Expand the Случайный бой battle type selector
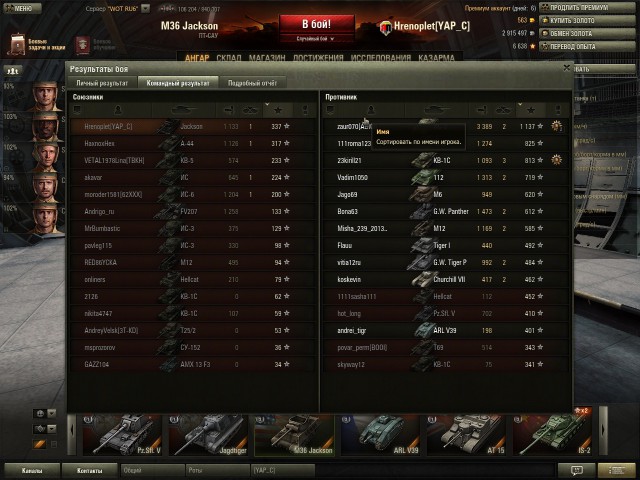The height and width of the screenshot is (480, 640). [x=315, y=39]
